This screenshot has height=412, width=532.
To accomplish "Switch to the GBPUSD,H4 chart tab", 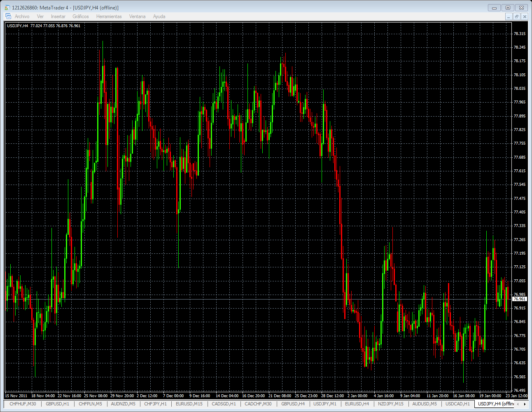I will coord(293,404).
